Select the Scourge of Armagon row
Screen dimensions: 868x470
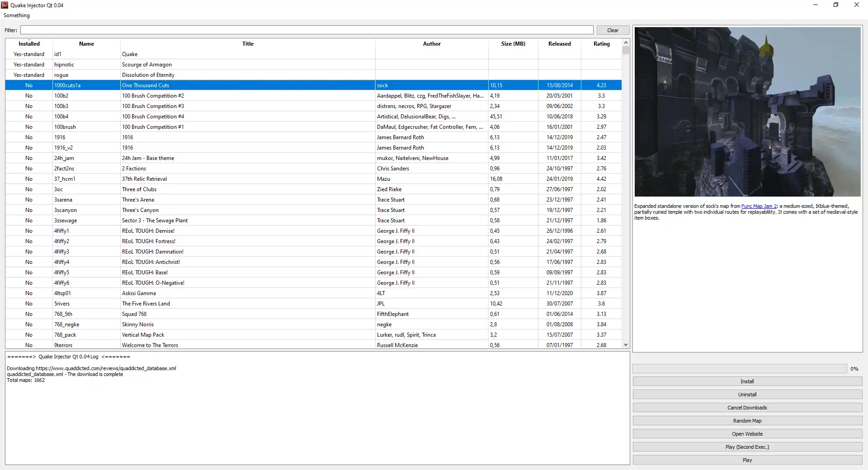pos(313,65)
